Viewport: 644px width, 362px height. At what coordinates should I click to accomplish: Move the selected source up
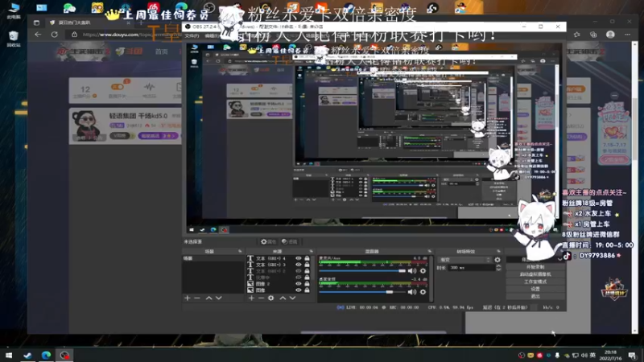tap(283, 298)
